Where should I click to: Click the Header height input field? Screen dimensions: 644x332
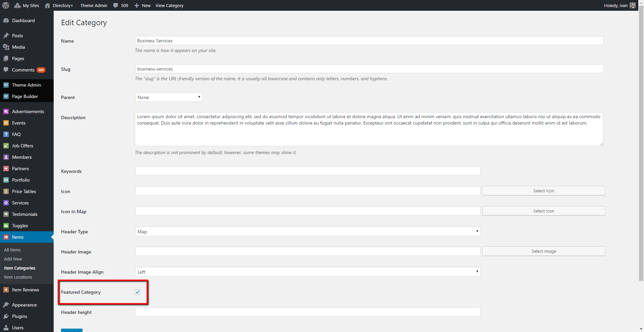pyautogui.click(x=308, y=312)
